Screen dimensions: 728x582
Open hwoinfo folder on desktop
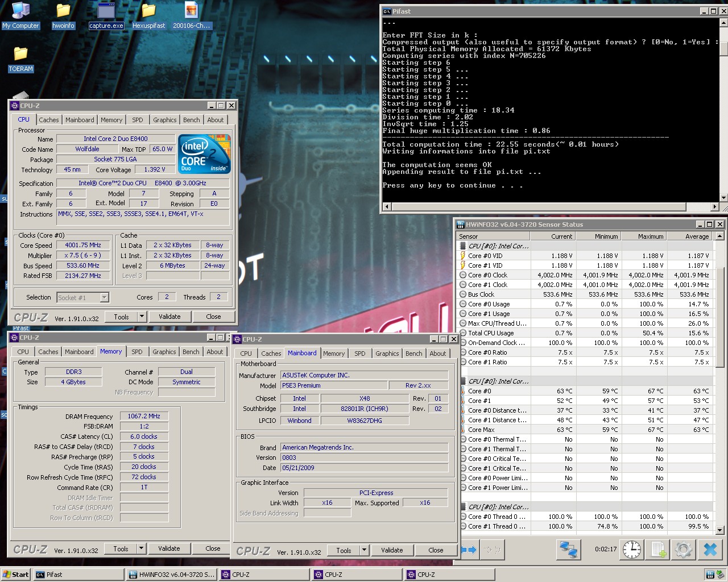63,16
